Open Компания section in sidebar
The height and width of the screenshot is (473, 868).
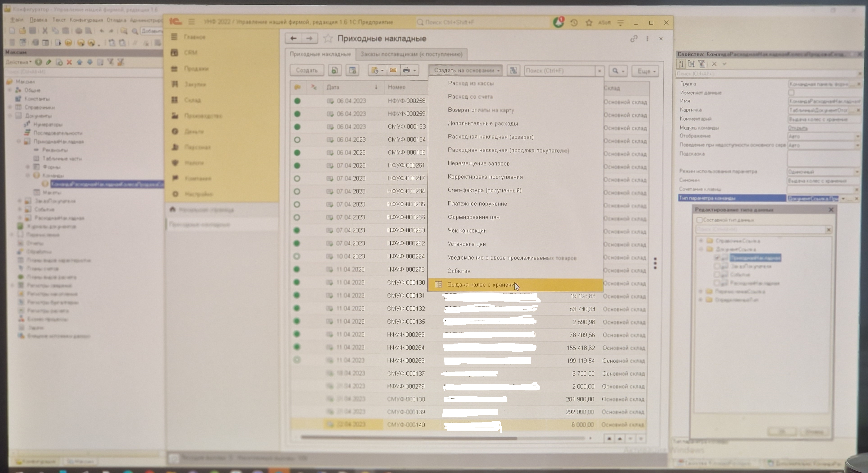198,178
